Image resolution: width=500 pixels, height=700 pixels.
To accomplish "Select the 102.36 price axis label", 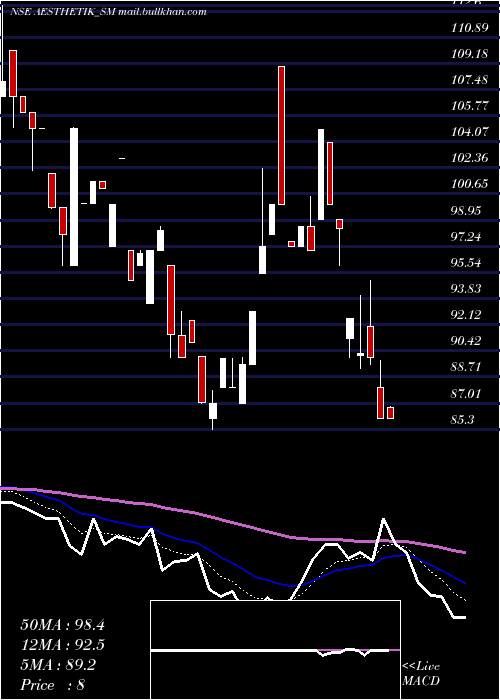I will coord(469,158).
